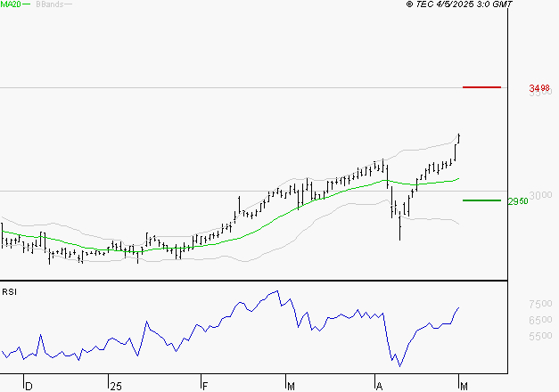Image resolution: width=559 pixels, height=392 pixels.
Task: Click the red 3498 resistance value
Action: pos(539,87)
